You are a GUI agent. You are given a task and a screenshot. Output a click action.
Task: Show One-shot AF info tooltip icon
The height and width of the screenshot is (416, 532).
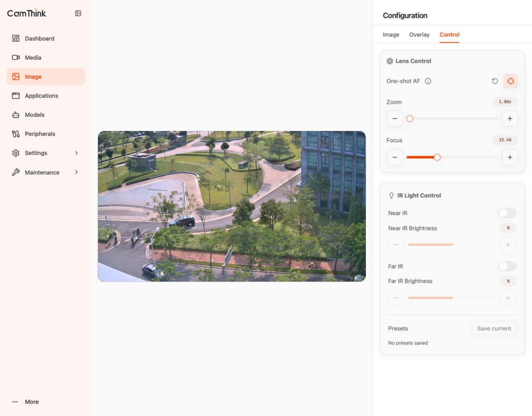click(428, 81)
